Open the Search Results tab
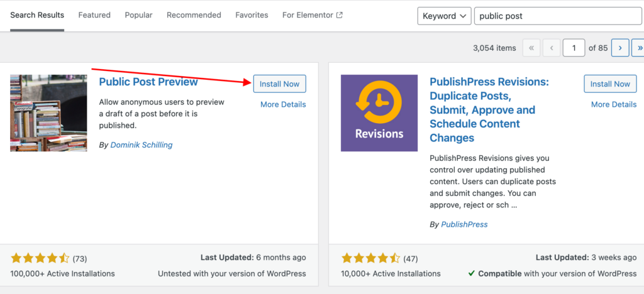644x294 pixels. click(x=37, y=15)
